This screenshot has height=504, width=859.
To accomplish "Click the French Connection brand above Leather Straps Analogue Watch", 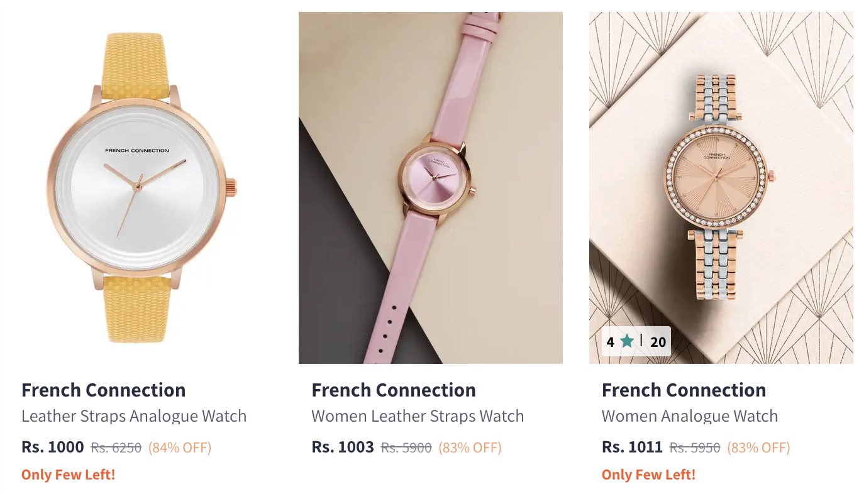I will click(104, 390).
